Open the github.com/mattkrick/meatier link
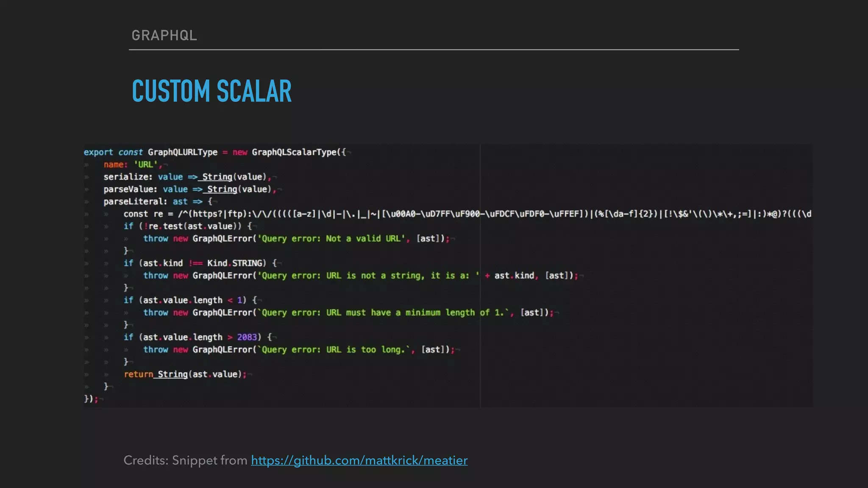Screen dimensions: 868x488 point(359,460)
